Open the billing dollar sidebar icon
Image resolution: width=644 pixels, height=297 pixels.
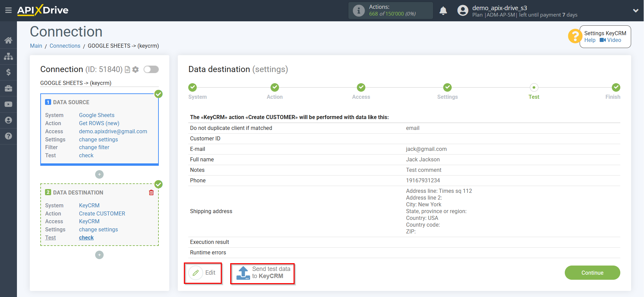click(x=8, y=72)
